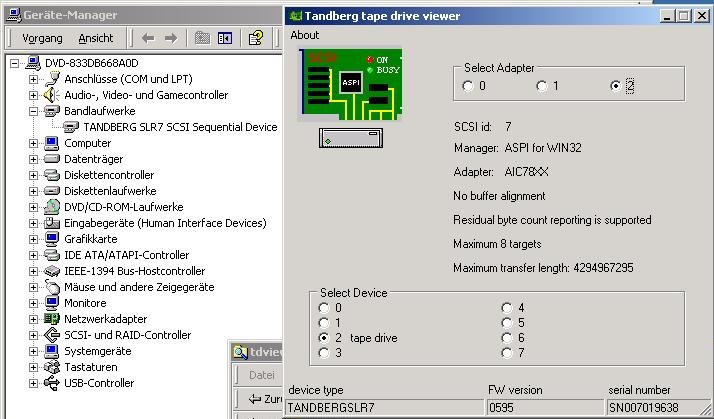This screenshot has width=714, height=419.
Task: Click the Mäuse und andere Zeigegeräte mouse icon
Action: tap(52, 287)
